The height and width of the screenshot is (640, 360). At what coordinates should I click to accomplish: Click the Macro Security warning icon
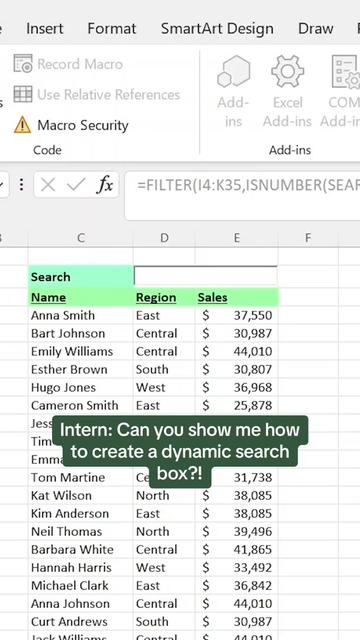(x=22, y=125)
